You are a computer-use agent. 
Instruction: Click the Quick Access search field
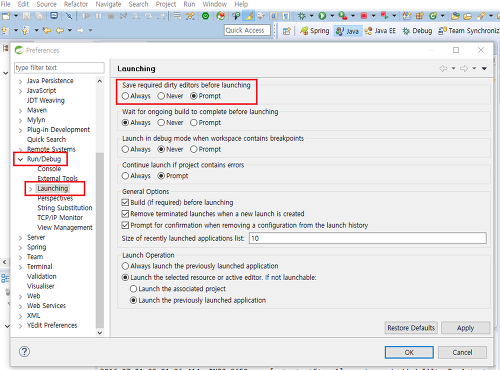tap(247, 30)
